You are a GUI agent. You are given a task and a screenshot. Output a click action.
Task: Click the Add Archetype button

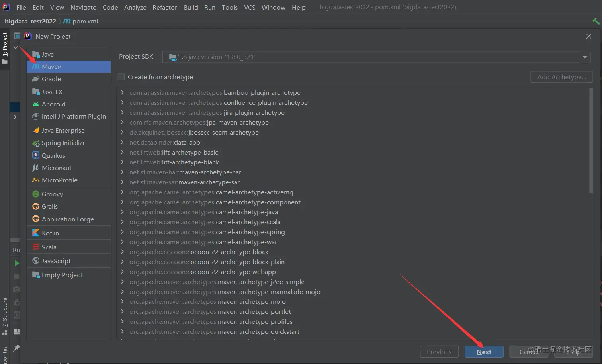tap(562, 77)
